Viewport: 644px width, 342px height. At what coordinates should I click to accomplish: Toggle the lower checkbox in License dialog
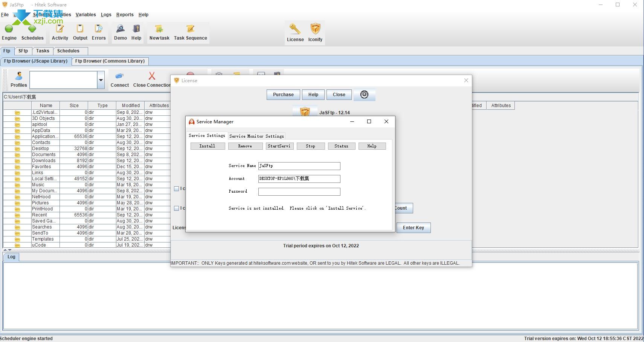(176, 208)
